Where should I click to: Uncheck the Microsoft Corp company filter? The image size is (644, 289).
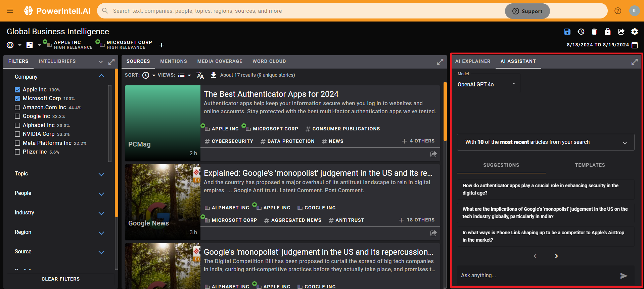pos(17,98)
